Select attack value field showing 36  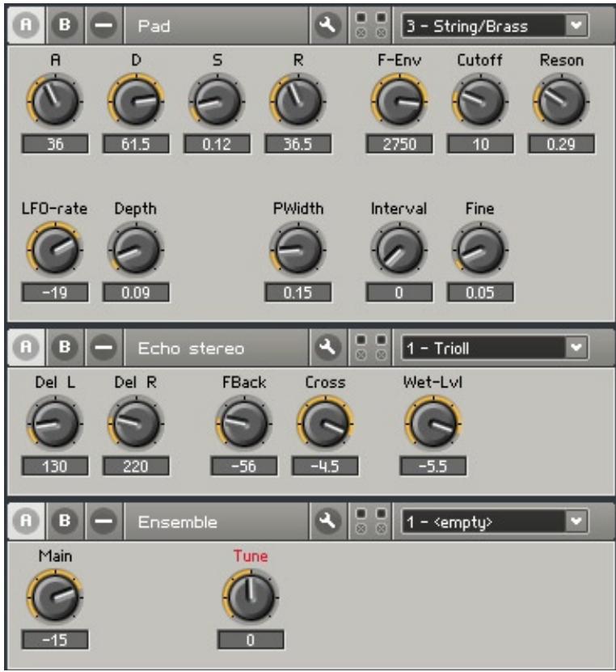point(55,144)
